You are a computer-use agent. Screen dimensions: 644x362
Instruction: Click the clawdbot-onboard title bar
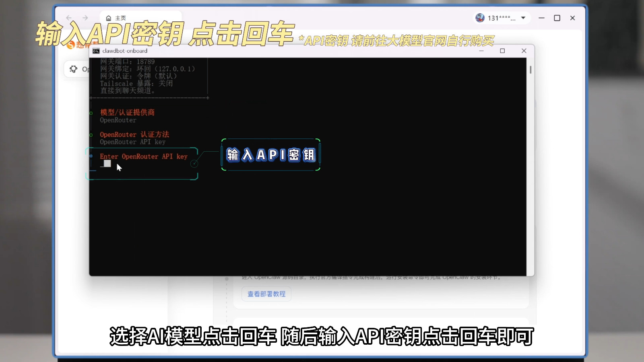point(282,51)
